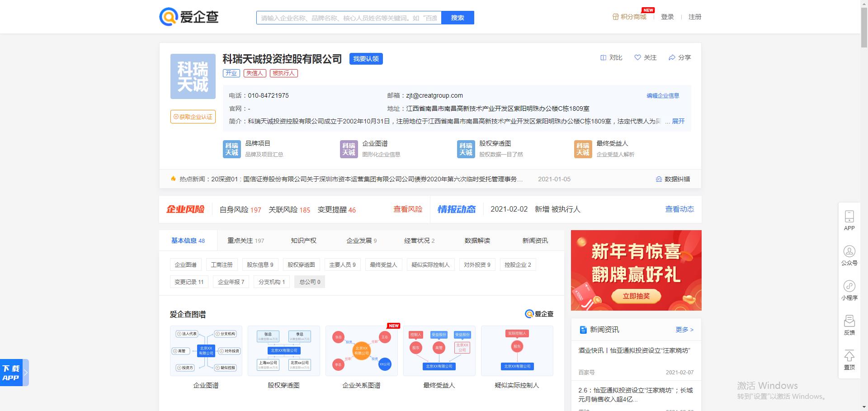868x411 pixels.
Task: Click the 获取企业认证 button
Action: [x=193, y=117]
